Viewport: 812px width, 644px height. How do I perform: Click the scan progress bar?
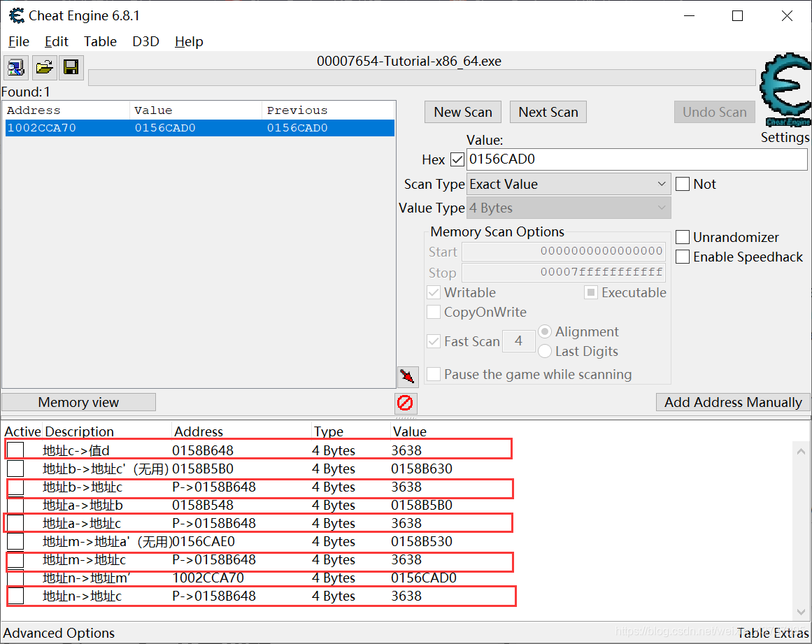coord(422,78)
